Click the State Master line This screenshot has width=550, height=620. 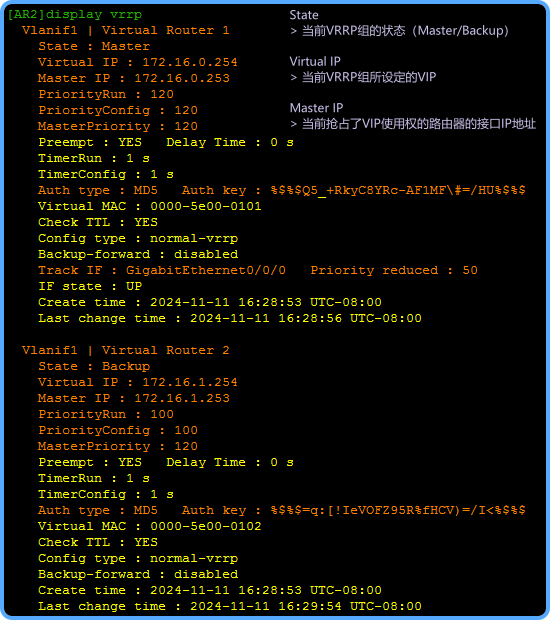(94, 46)
